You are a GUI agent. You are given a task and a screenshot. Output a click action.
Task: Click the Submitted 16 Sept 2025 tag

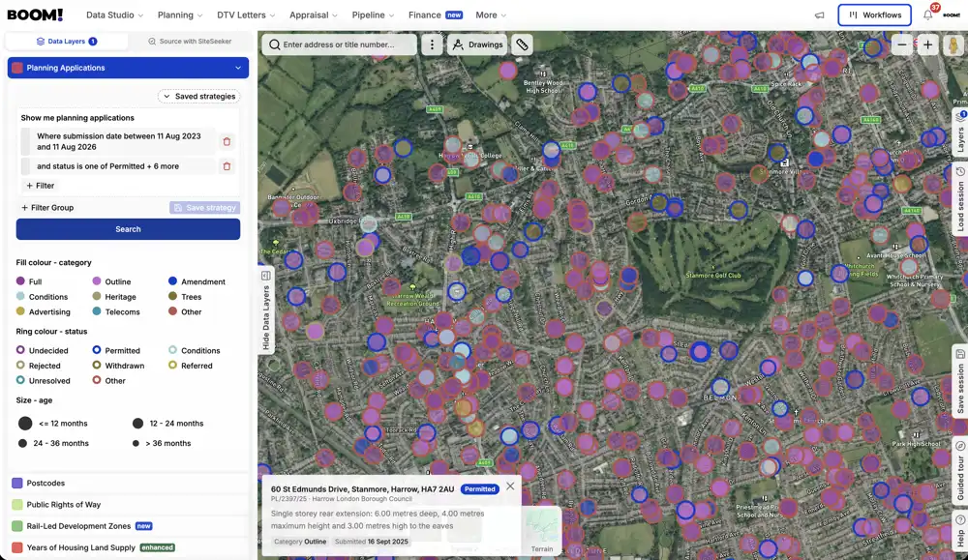[371, 542]
